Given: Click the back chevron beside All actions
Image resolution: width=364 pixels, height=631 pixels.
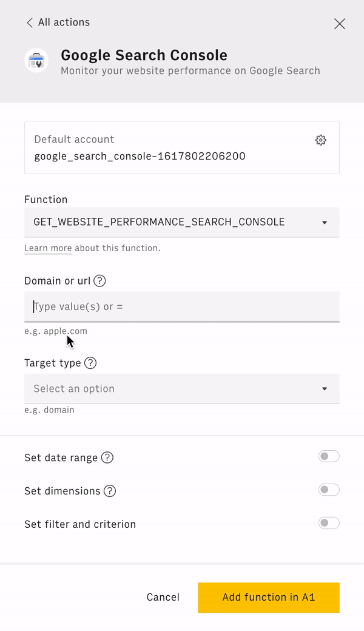Looking at the screenshot, I should [x=29, y=22].
